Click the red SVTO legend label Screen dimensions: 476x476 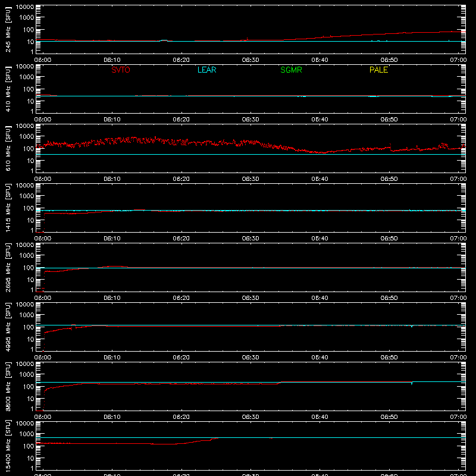coord(121,70)
